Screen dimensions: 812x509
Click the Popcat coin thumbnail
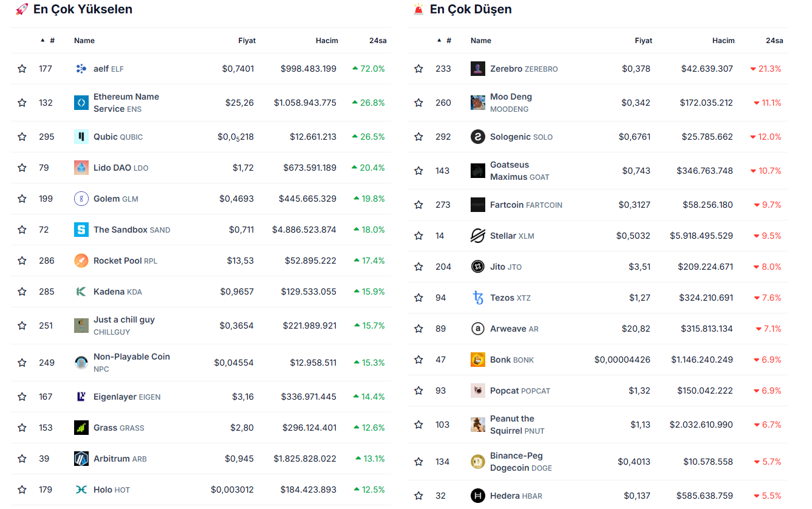point(478,391)
